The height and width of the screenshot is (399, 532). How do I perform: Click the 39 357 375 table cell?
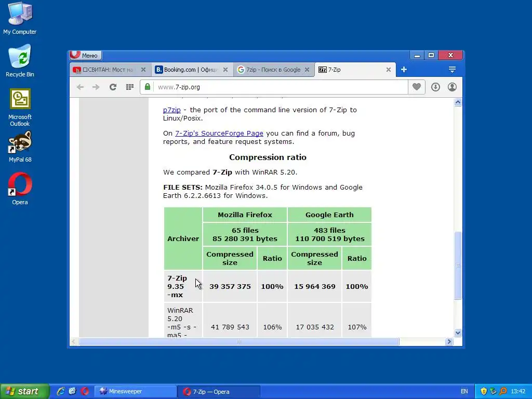[x=230, y=286]
